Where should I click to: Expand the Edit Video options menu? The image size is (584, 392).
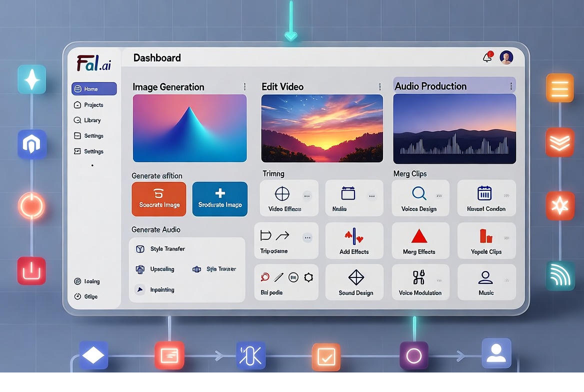pos(379,85)
